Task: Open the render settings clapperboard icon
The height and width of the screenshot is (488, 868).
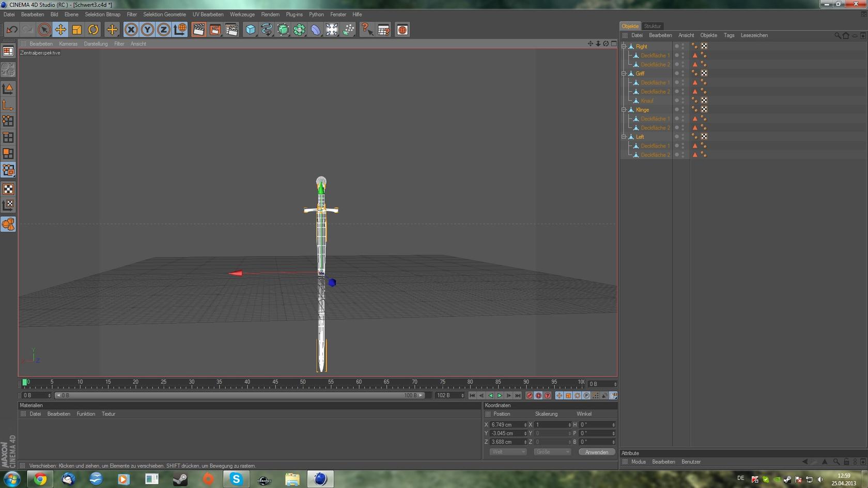Action: coord(231,30)
